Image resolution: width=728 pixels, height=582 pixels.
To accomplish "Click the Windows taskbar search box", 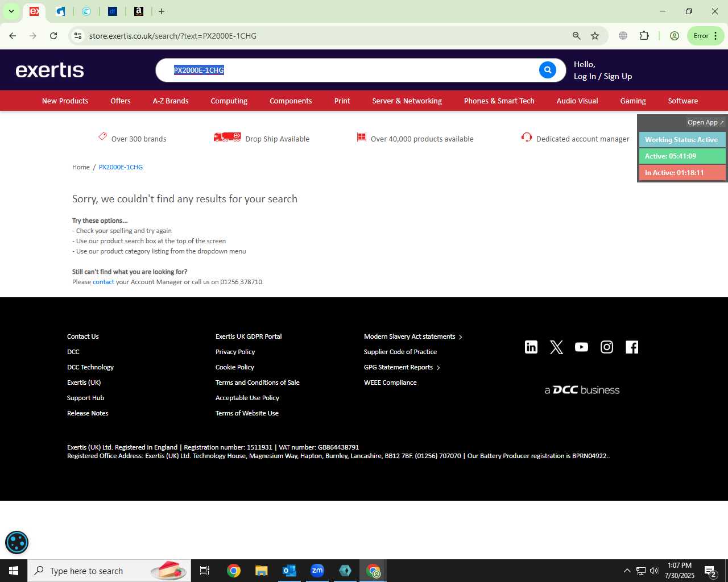I will tap(109, 571).
